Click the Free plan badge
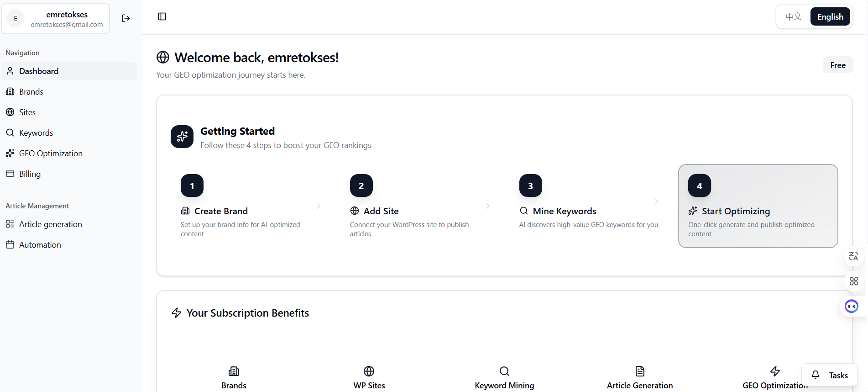 838,65
